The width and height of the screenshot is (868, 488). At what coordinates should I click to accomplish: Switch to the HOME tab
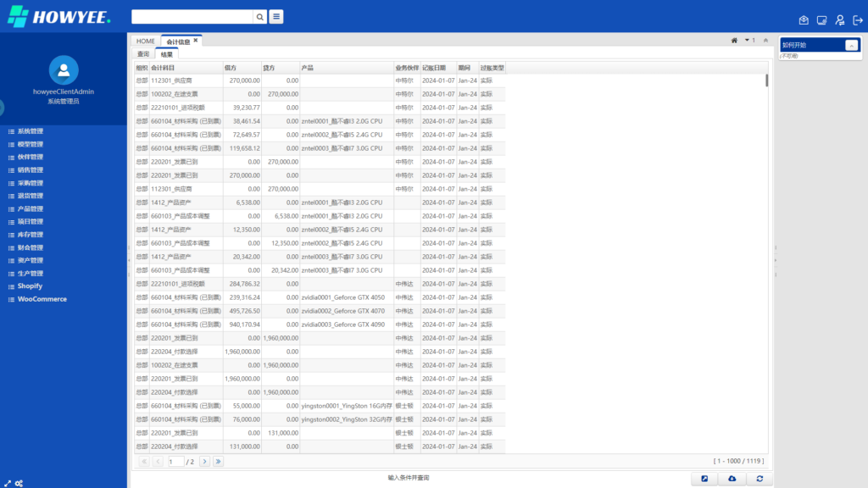[146, 41]
